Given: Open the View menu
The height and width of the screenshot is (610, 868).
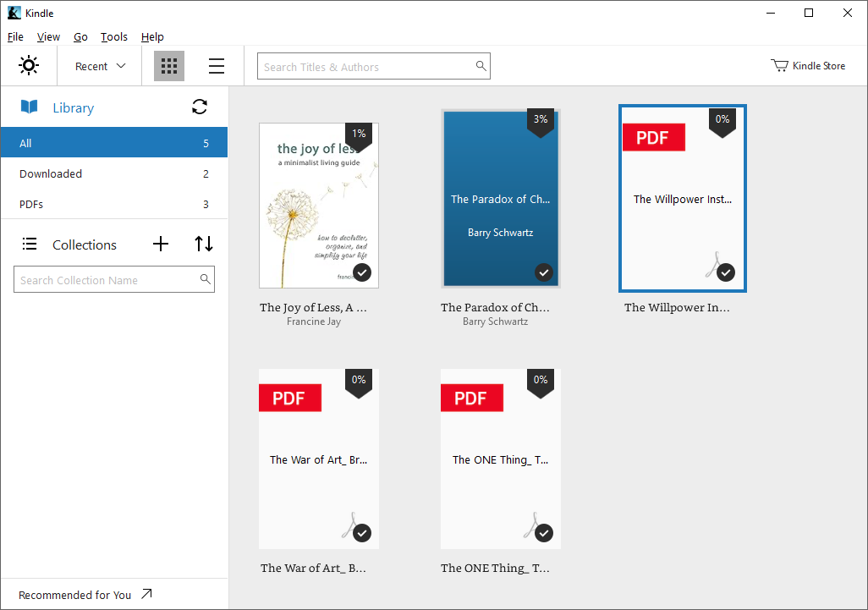Looking at the screenshot, I should pyautogui.click(x=48, y=36).
